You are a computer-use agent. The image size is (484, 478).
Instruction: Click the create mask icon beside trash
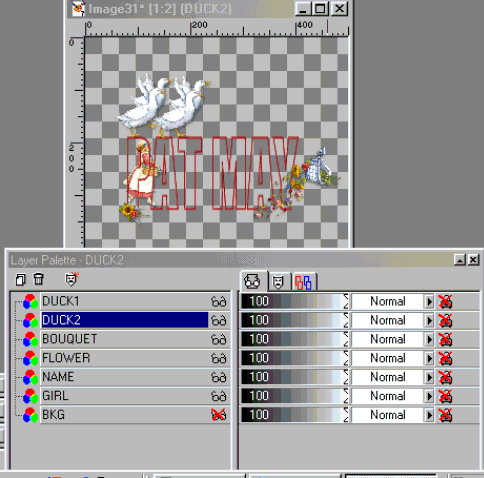[x=72, y=279]
